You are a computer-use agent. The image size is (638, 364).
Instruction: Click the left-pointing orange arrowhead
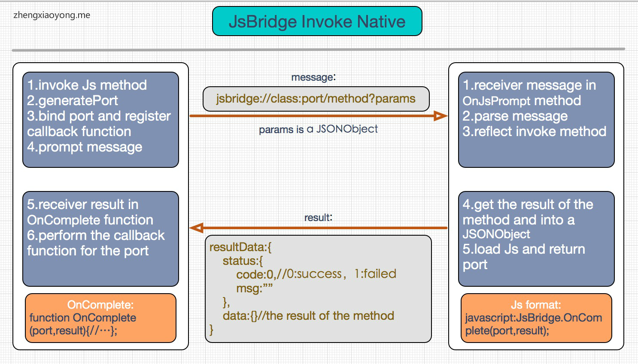click(197, 228)
